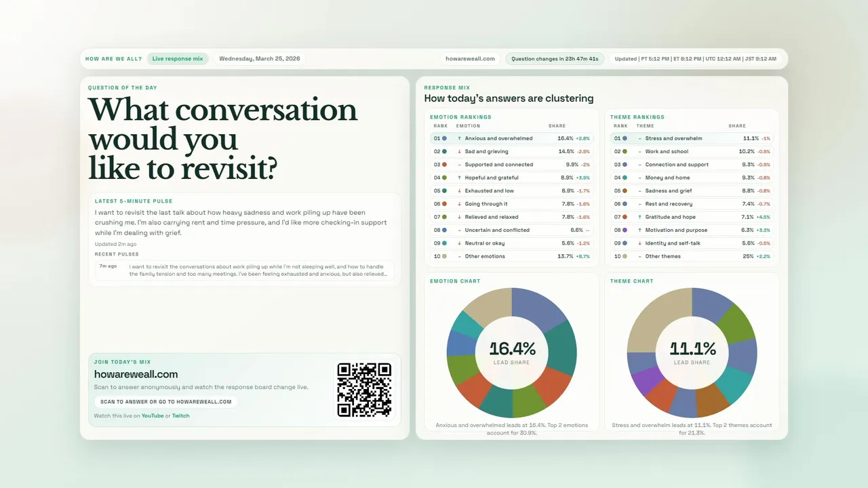The width and height of the screenshot is (868, 488).
Task: Click Scan to answer or go to howareweall.com
Action: [x=166, y=402]
